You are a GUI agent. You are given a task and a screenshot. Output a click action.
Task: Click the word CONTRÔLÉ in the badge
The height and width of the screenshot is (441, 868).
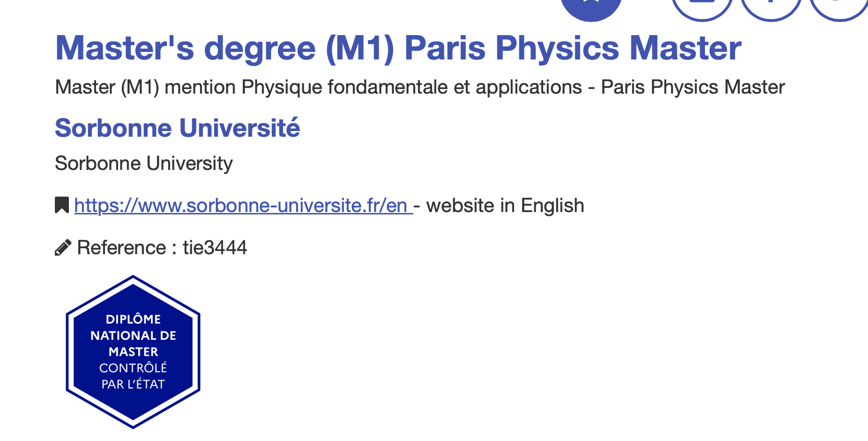[x=133, y=368]
